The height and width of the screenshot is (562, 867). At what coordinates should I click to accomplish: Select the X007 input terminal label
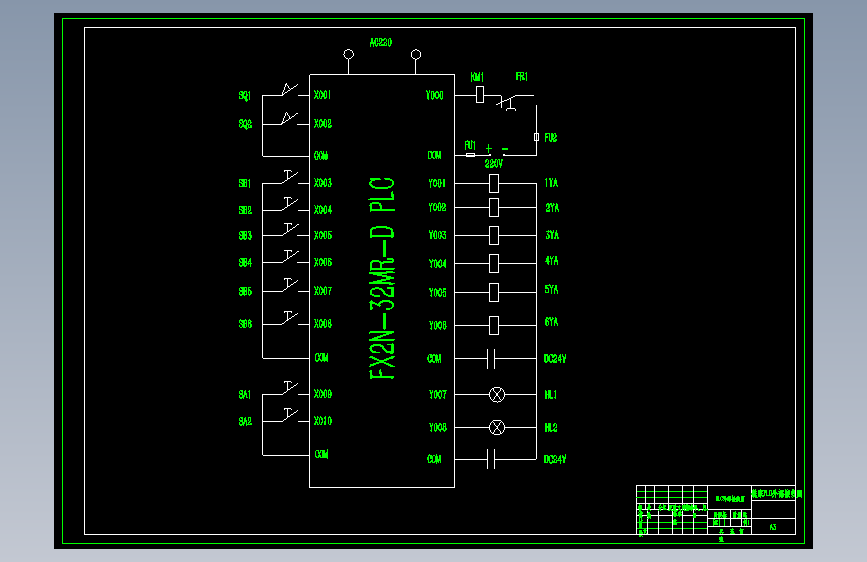[x=323, y=291]
